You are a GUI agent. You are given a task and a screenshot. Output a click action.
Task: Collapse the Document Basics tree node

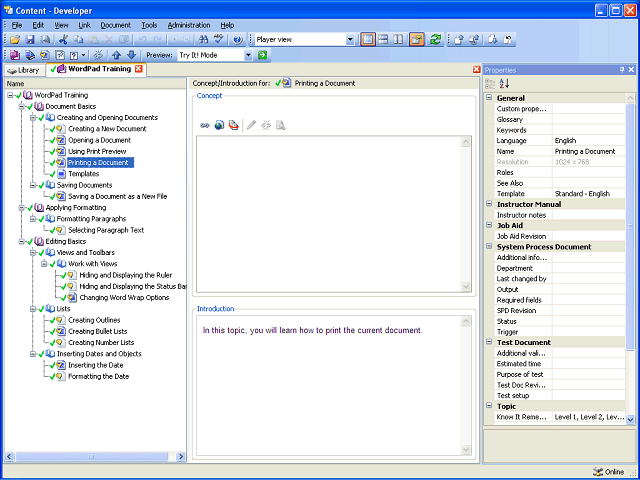(22, 107)
